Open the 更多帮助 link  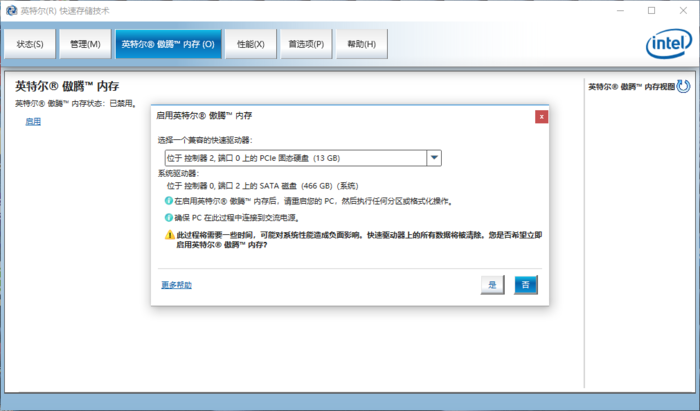pyautogui.click(x=176, y=285)
